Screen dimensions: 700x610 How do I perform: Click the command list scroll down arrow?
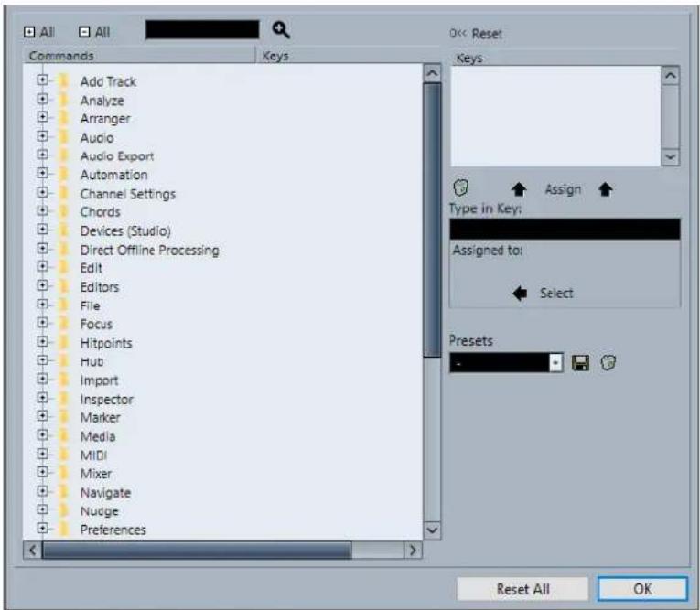coord(432,530)
